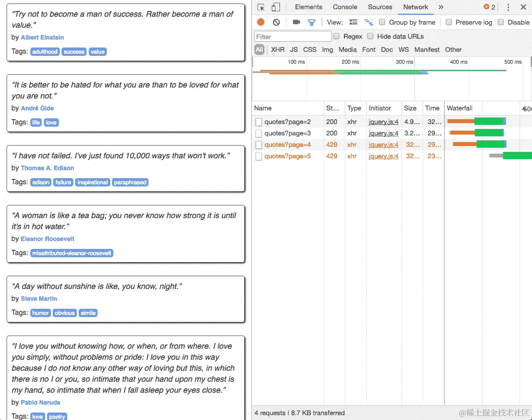Open jquery.js:4 initiator for quotes?page=5
Screen dimensions: 532x420
[x=384, y=156]
